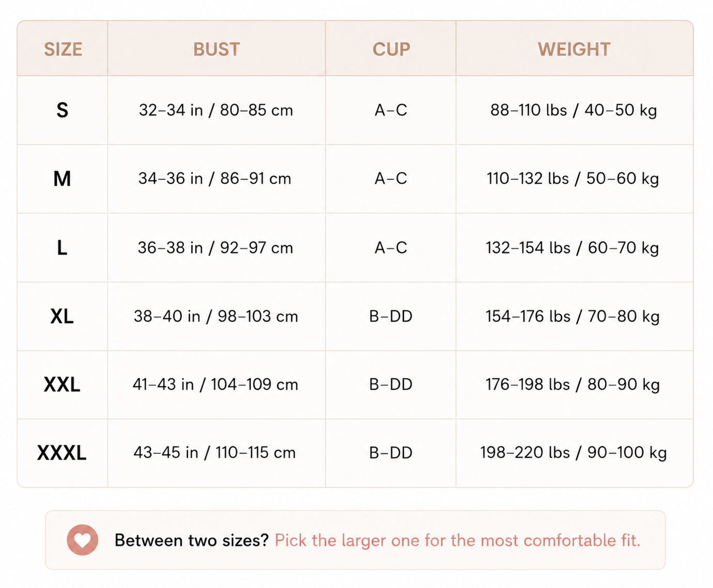Click the WEIGHT column header

pos(574,50)
